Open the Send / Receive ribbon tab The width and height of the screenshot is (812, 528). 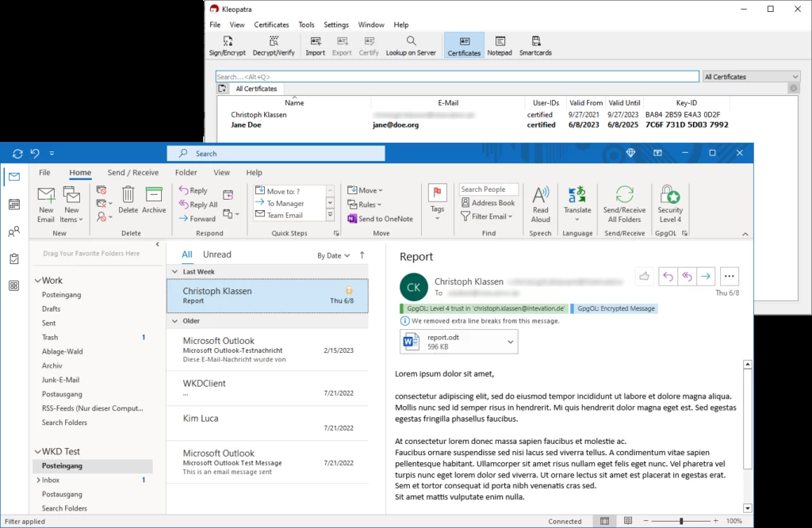point(133,173)
